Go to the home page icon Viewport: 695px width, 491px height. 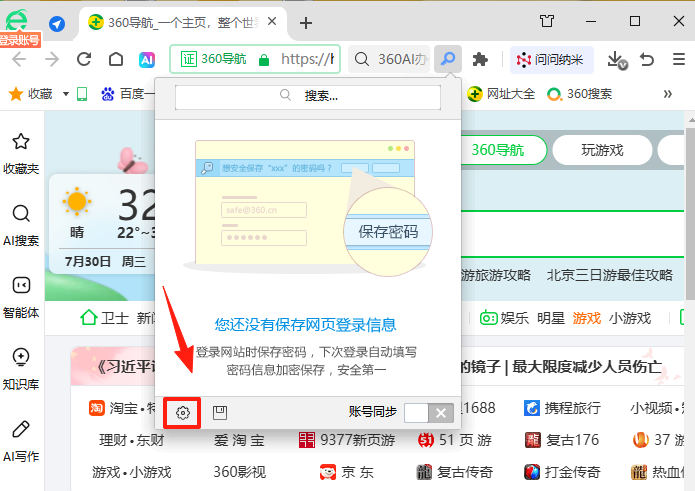point(116,59)
